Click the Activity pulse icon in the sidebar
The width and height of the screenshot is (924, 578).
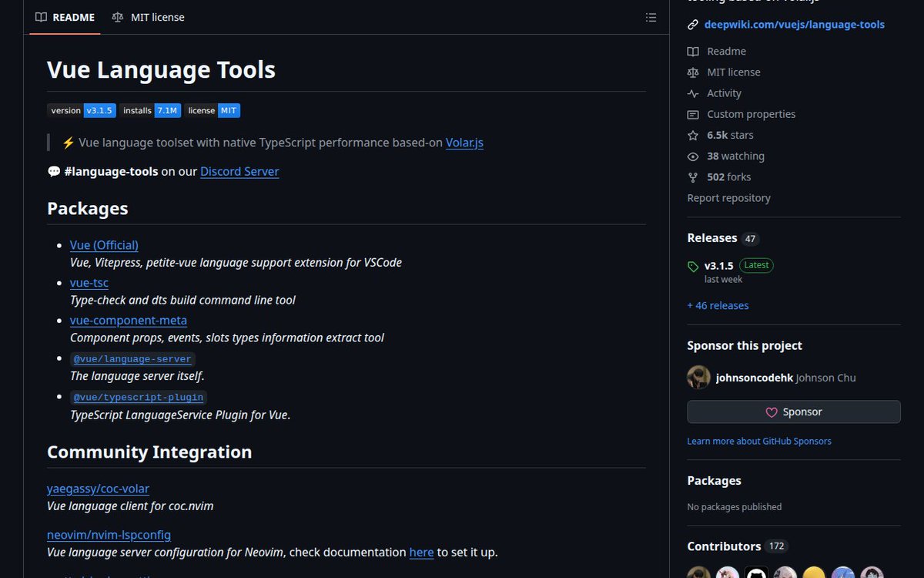[x=692, y=92]
